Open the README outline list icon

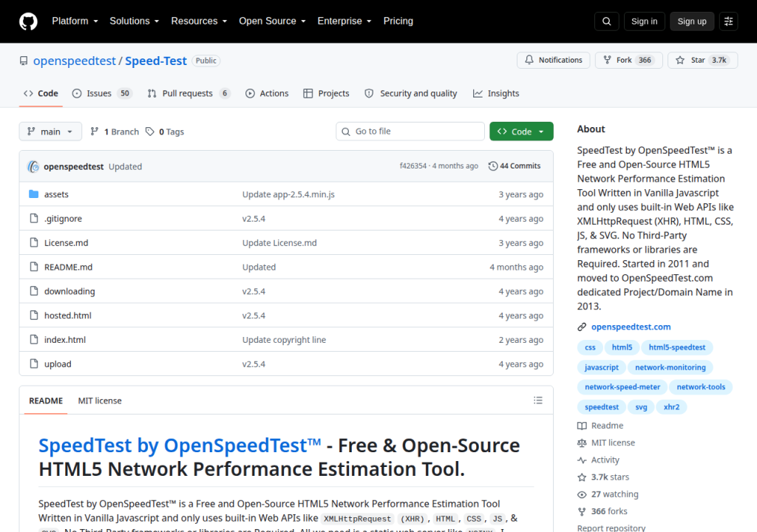pyautogui.click(x=538, y=400)
